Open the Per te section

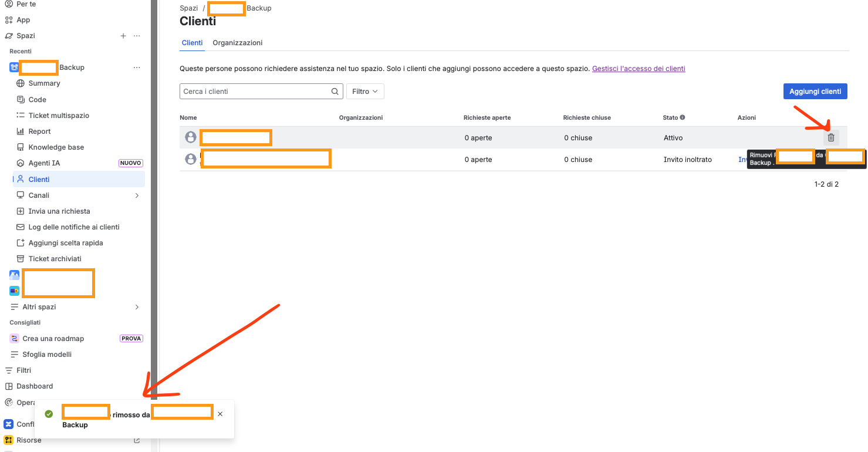click(26, 4)
